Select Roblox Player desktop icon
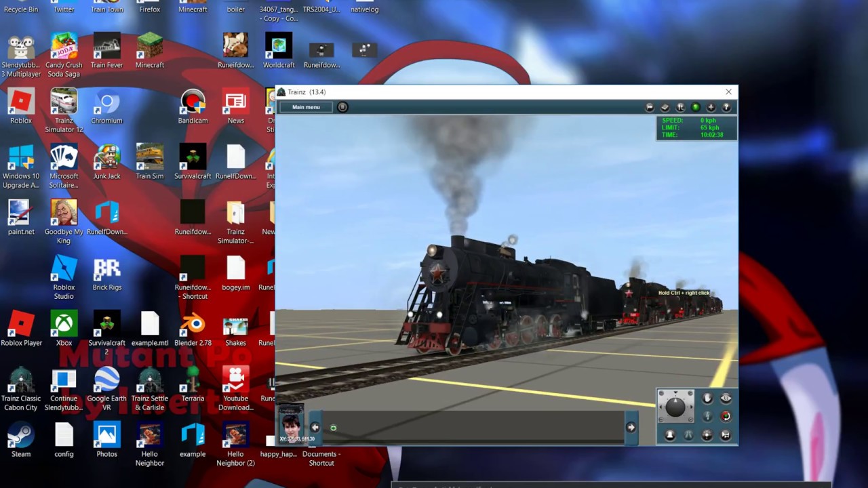Image resolution: width=868 pixels, height=488 pixels. click(x=21, y=329)
